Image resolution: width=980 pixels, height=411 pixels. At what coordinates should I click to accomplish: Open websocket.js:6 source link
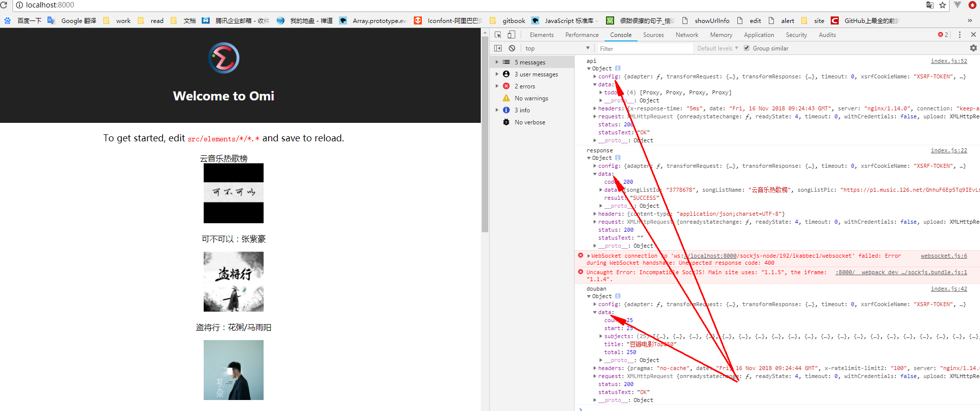click(944, 256)
